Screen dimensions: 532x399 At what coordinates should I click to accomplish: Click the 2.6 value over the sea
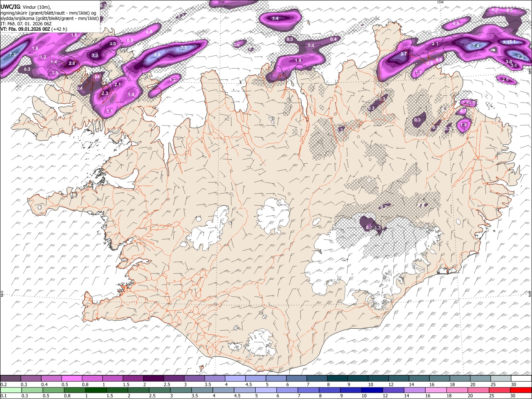[x=505, y=79]
